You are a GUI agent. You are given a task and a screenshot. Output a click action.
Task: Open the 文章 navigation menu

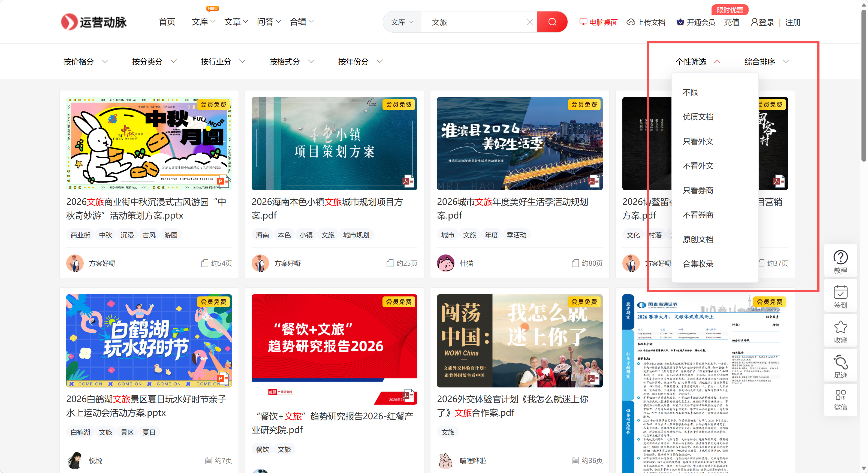click(236, 22)
